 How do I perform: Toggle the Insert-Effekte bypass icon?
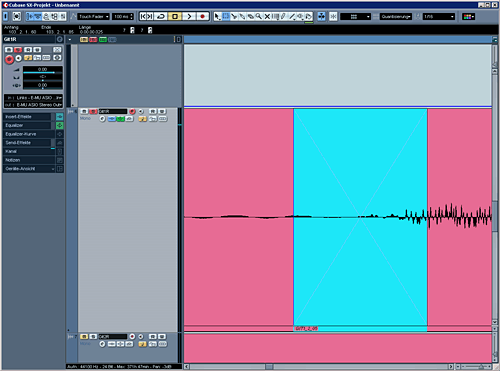click(60, 117)
